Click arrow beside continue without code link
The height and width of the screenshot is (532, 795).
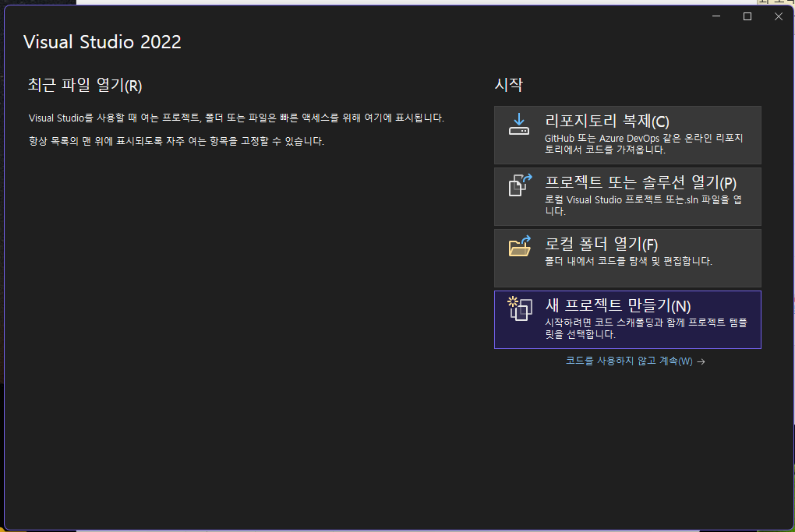point(701,361)
